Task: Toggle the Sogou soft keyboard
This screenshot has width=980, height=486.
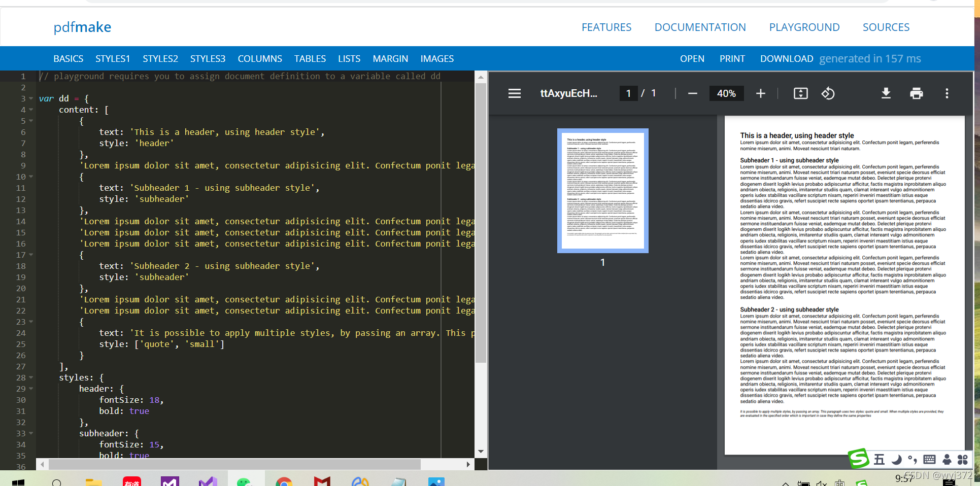Action: pos(929,459)
